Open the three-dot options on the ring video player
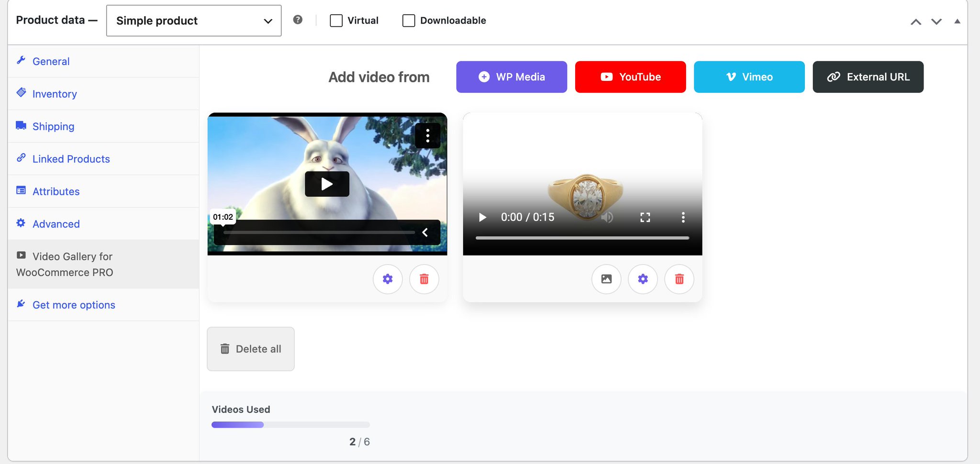 pyautogui.click(x=683, y=217)
